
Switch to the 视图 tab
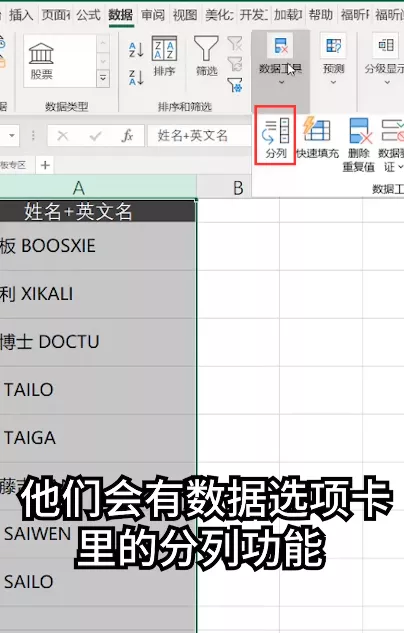185,15
